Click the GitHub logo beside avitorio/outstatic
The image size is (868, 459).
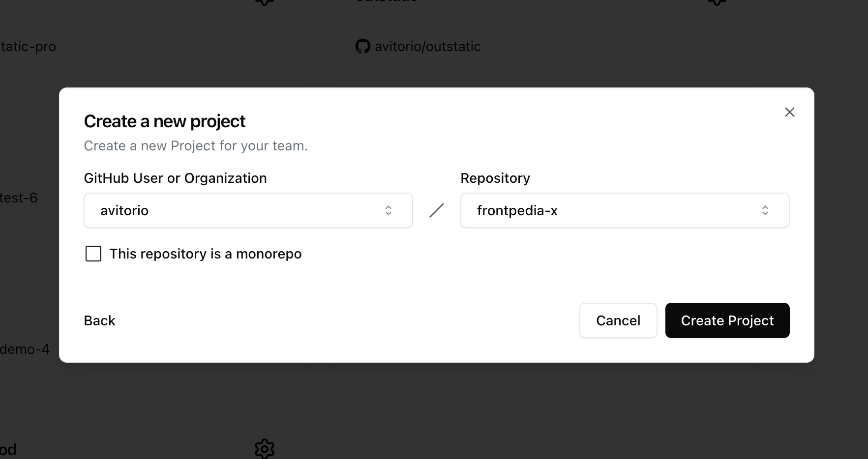[362, 47]
